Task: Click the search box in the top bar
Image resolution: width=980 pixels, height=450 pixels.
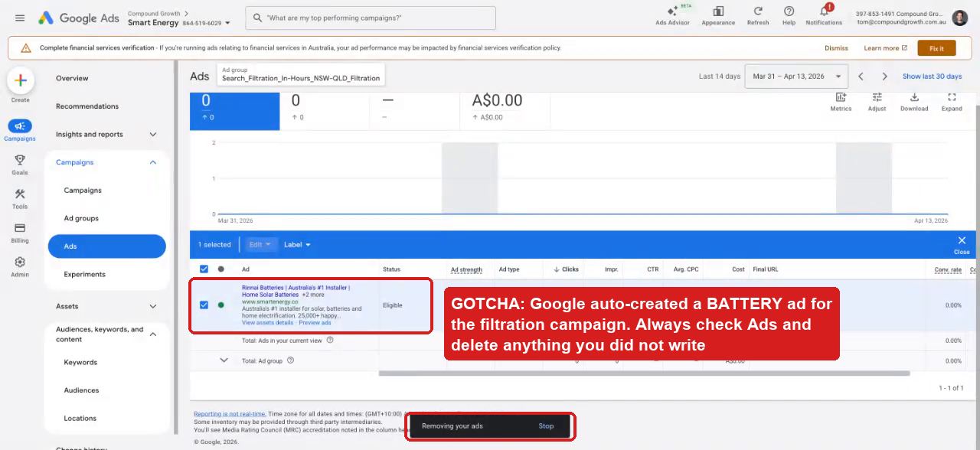Action: (371, 18)
